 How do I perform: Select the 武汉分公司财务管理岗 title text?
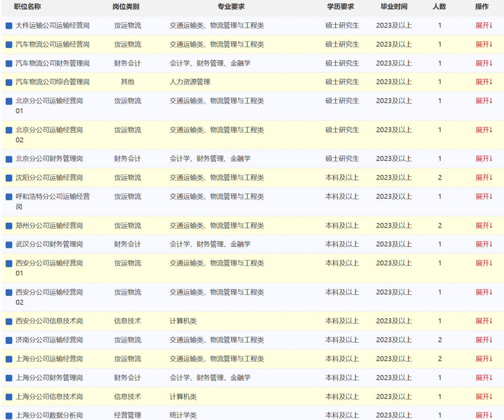(49, 244)
